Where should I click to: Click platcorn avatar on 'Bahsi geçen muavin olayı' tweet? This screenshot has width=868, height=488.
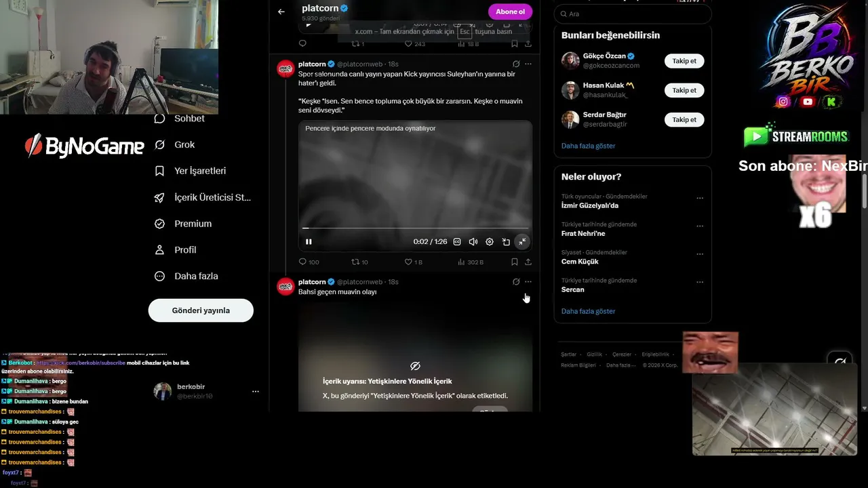[285, 287]
